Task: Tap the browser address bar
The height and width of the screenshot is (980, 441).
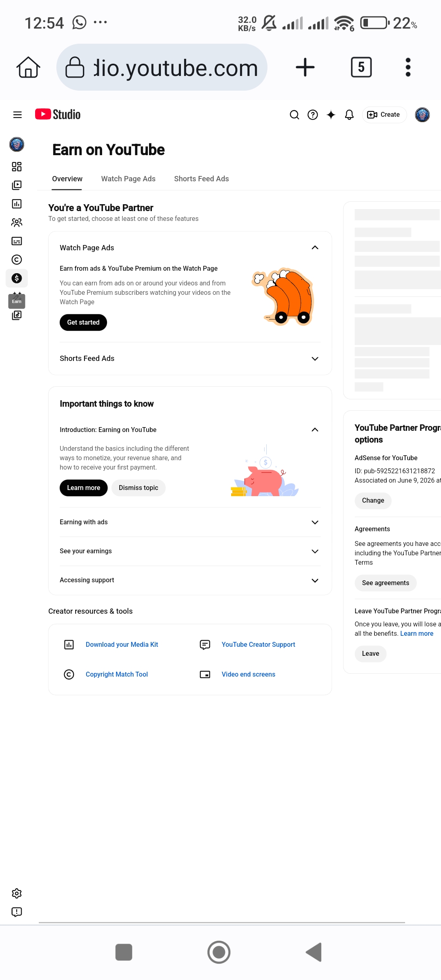Action: coord(162,67)
